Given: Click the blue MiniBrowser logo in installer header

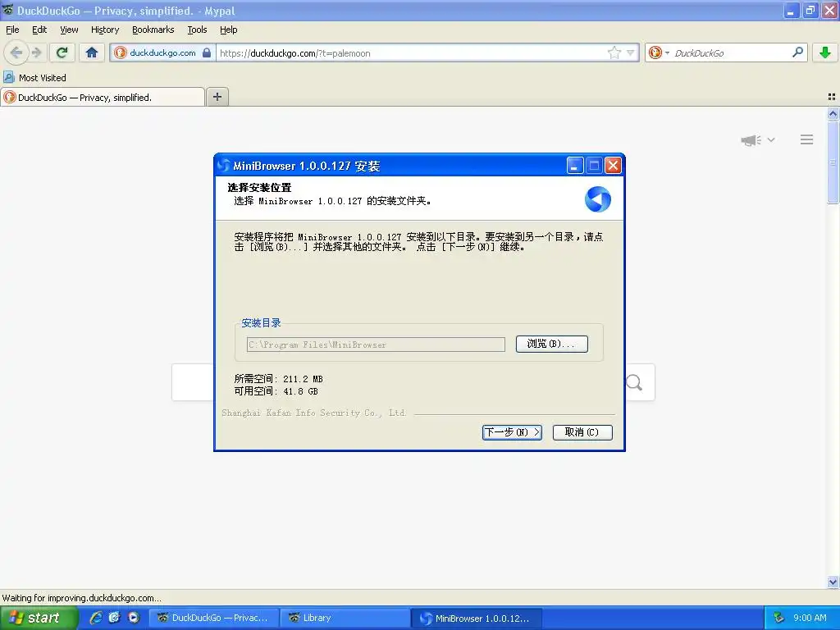Looking at the screenshot, I should (598, 199).
